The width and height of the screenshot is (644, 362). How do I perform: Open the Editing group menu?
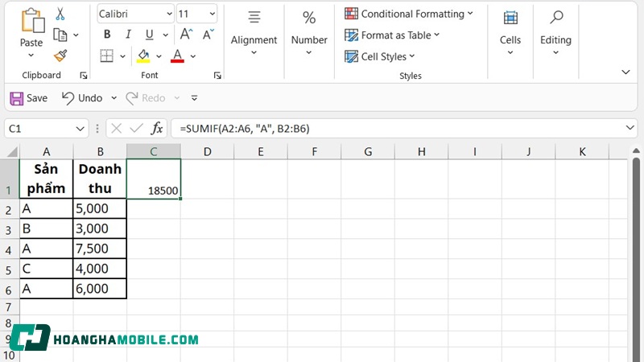click(x=555, y=34)
